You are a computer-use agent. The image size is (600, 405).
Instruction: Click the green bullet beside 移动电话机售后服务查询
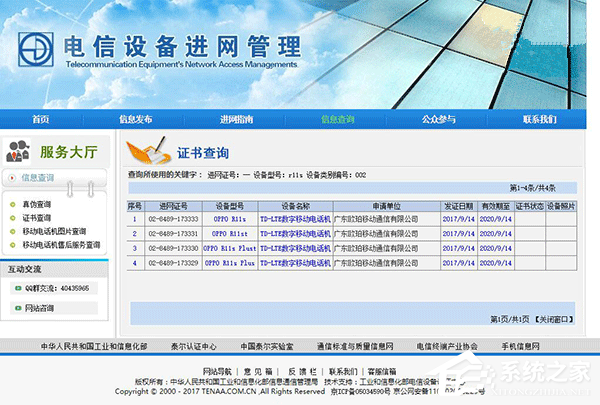13,245
